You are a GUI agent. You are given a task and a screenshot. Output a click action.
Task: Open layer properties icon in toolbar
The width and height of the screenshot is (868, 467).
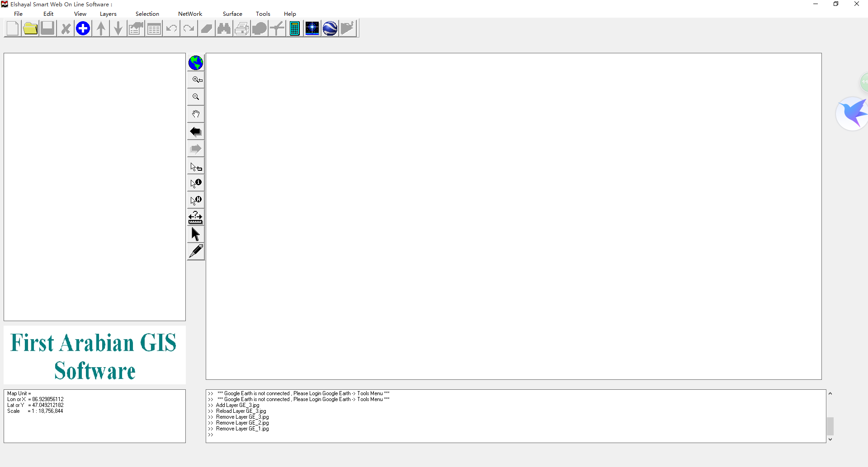pos(136,28)
